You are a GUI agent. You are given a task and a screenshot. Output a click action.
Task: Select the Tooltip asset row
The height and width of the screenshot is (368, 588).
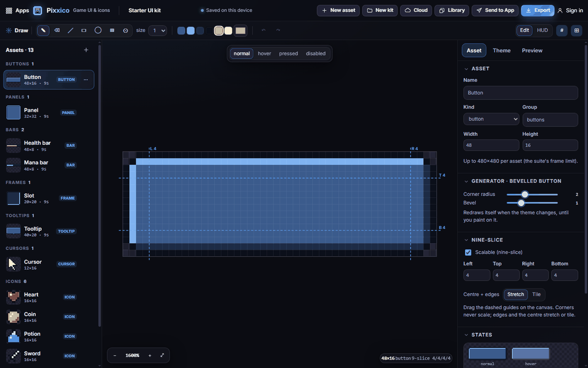[x=49, y=231]
